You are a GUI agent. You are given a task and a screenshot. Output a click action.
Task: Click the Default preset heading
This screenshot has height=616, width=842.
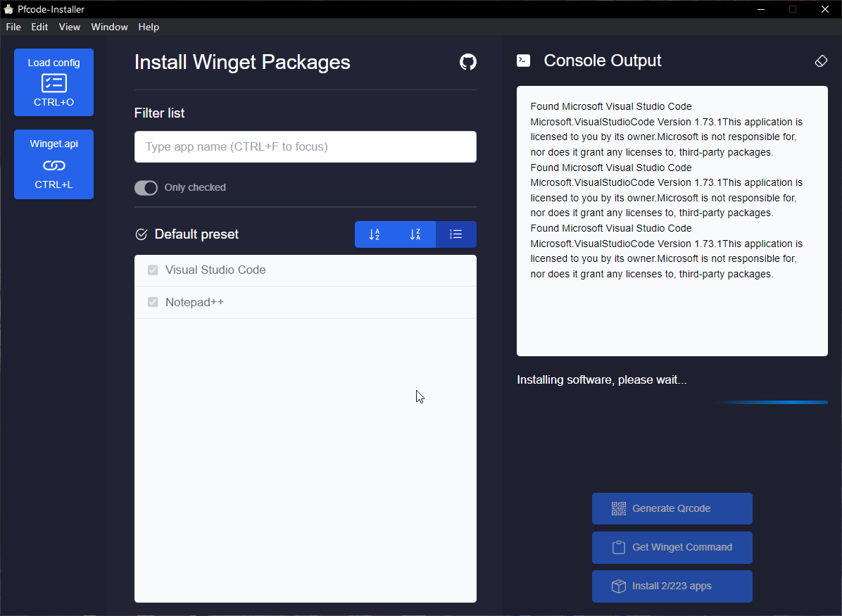point(196,234)
